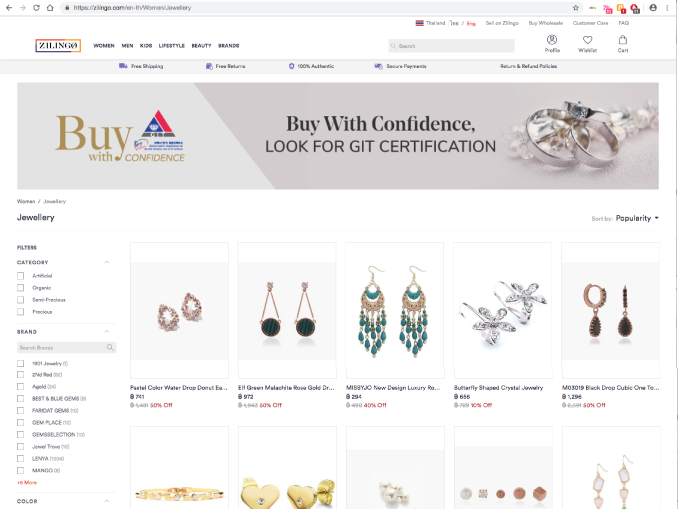Viewport: 678px width, 509px height.
Task: Open the WOMEN menu
Action: click(104, 45)
